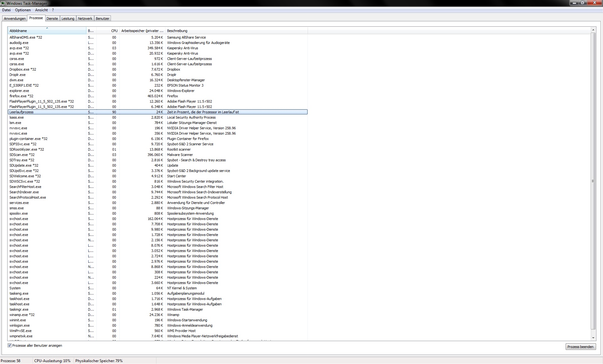Select the winamp.exe *32 process

pyautogui.click(x=22, y=315)
